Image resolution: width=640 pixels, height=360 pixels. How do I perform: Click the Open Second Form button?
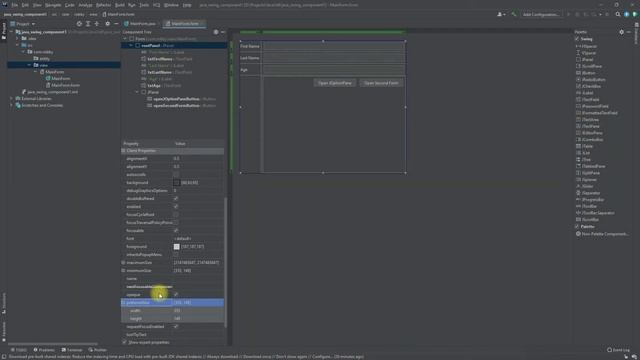[x=381, y=83]
